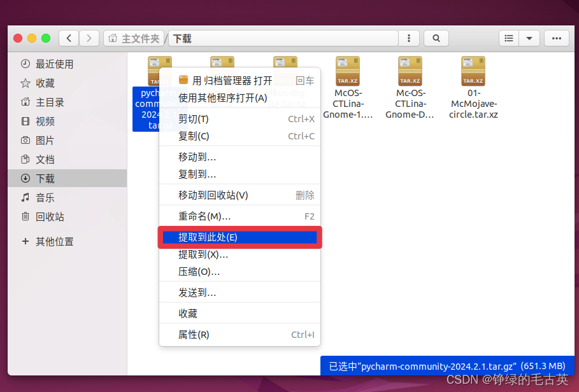Open 回收站 in the sidebar

click(68, 217)
